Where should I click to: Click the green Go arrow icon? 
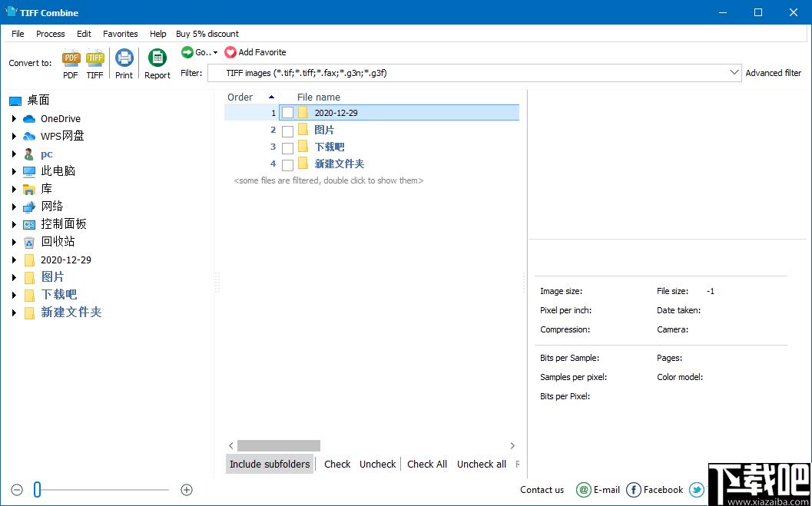coord(187,52)
